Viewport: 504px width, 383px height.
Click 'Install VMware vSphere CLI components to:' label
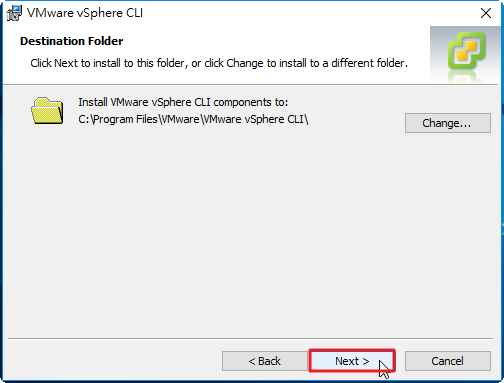click(x=183, y=102)
